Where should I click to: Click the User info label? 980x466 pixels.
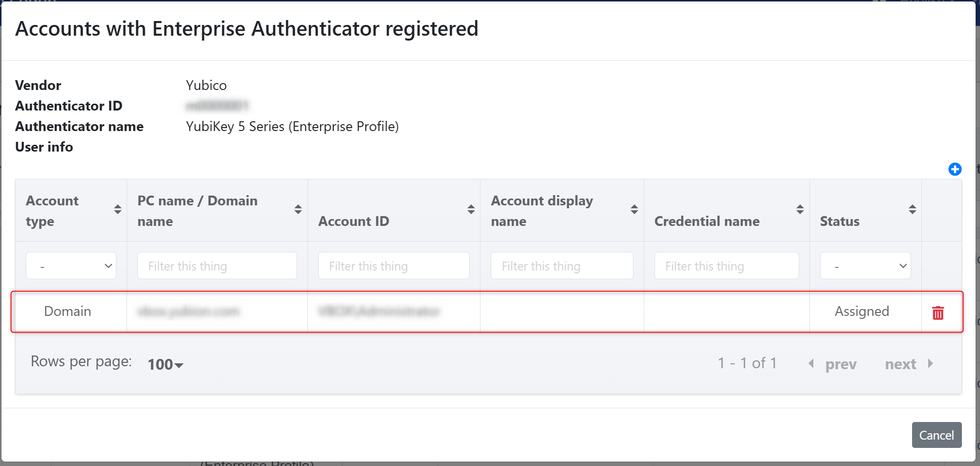44,147
